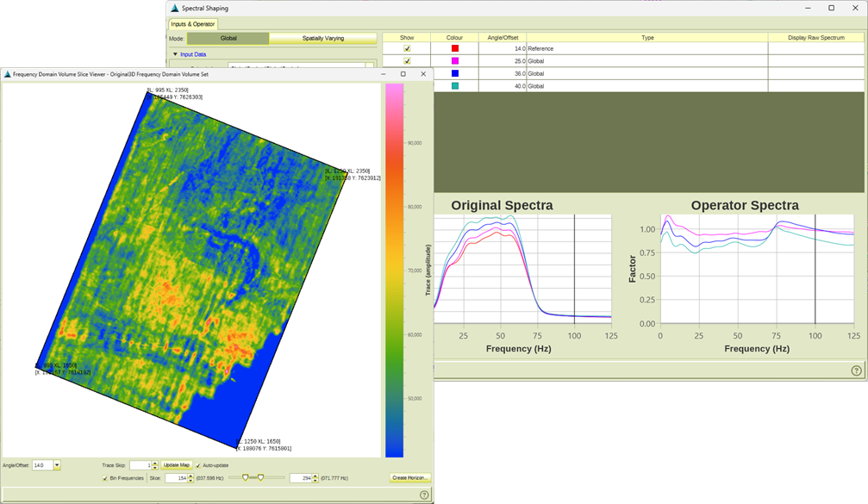Uncheck Show for the 14.0 Reference row
The height and width of the screenshot is (504, 868).
pos(407,49)
